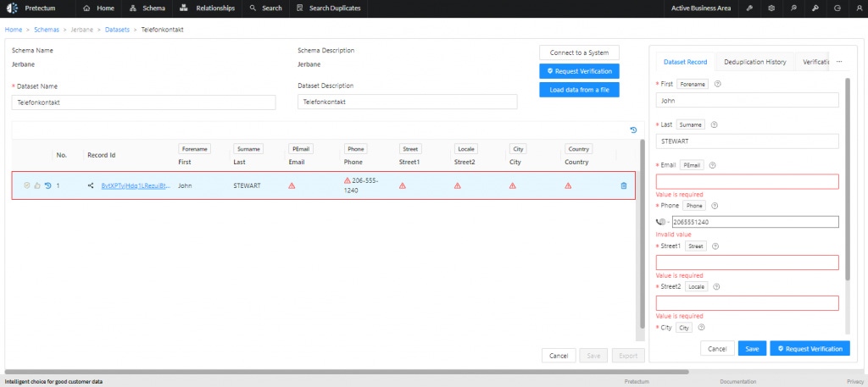
Task: Click the trash delete icon in row 1
Action: click(624, 185)
